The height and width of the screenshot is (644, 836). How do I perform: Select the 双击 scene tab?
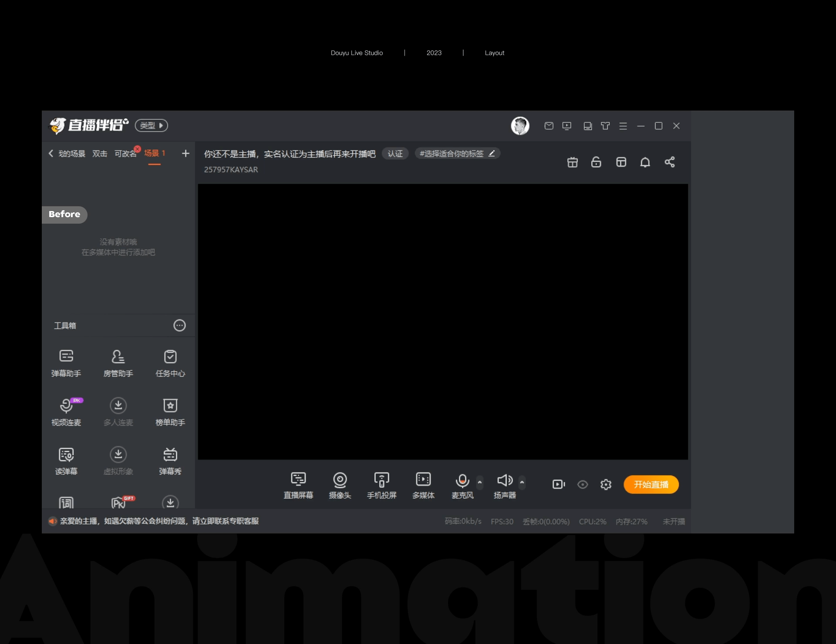[x=100, y=154]
